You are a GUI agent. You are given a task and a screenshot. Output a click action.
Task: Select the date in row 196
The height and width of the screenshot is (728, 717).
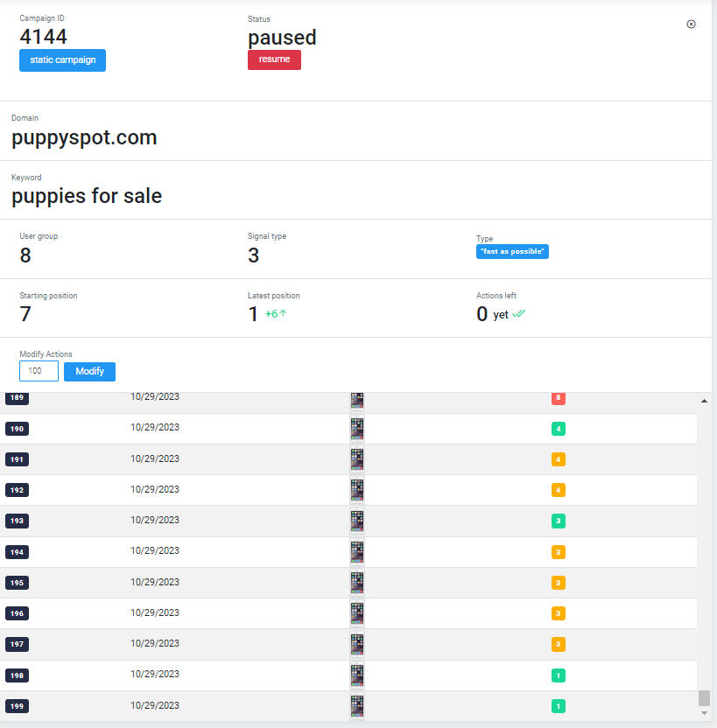(x=155, y=612)
